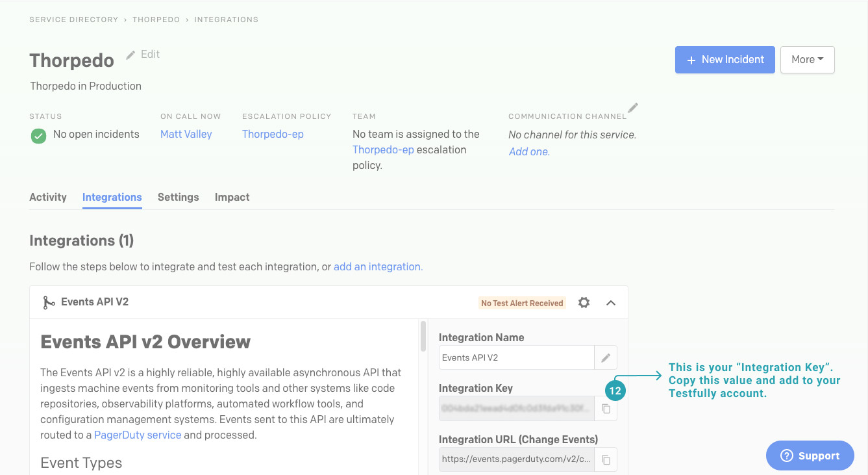This screenshot has height=475, width=868.
Task: Go to the Impact tab
Action: (232, 197)
